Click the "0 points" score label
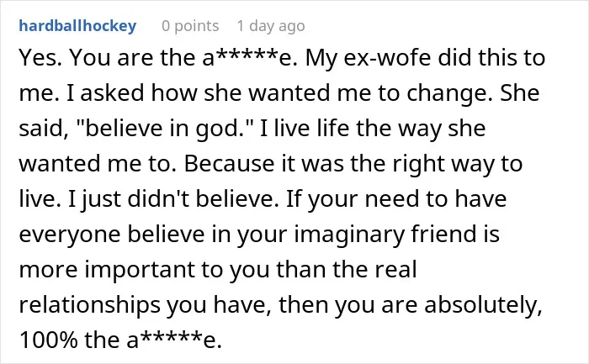 point(190,26)
